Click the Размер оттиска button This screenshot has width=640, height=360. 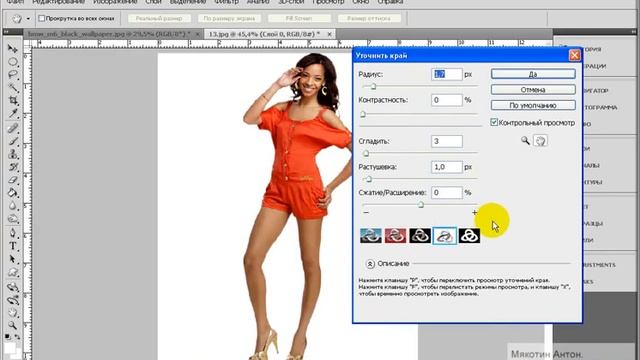369,18
